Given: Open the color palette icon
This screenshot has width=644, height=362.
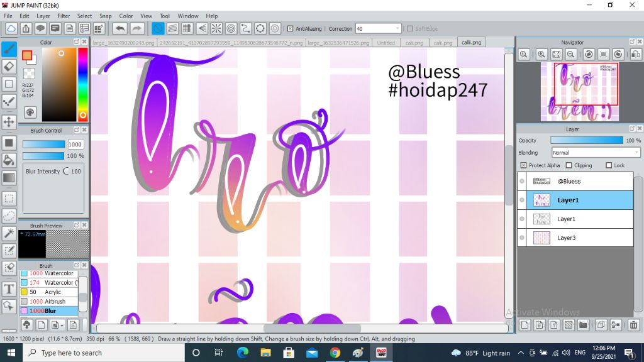Looking at the screenshot, I should (x=30, y=112).
